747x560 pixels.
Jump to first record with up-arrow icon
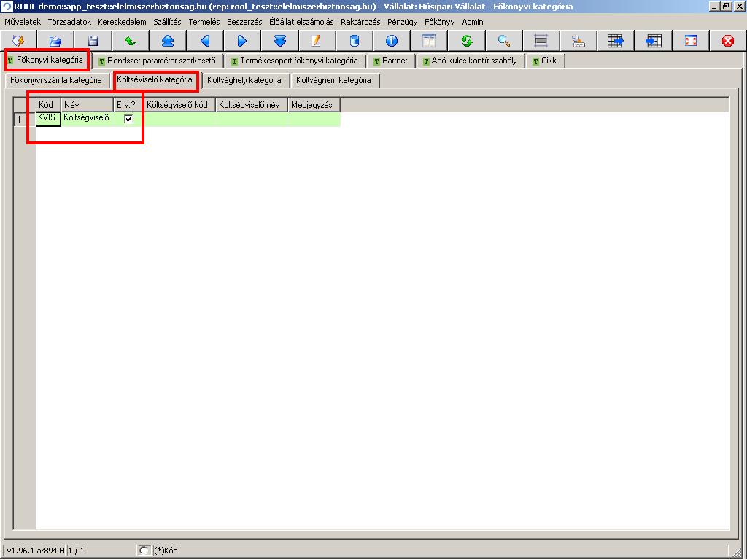[168, 41]
